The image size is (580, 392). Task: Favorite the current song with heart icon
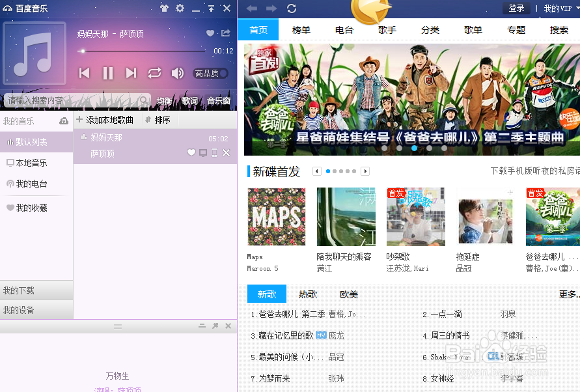[x=210, y=33]
